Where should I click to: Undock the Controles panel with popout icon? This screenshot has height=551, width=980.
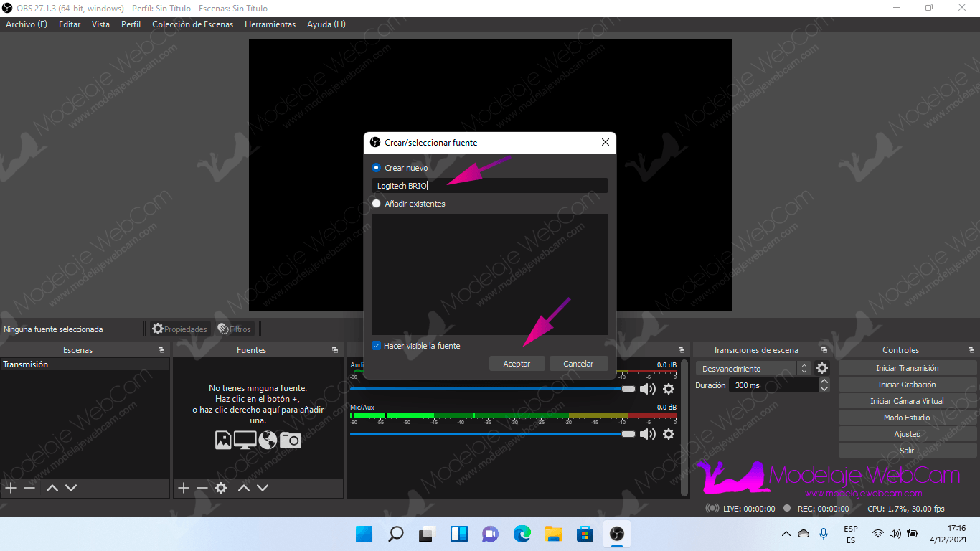pyautogui.click(x=971, y=350)
